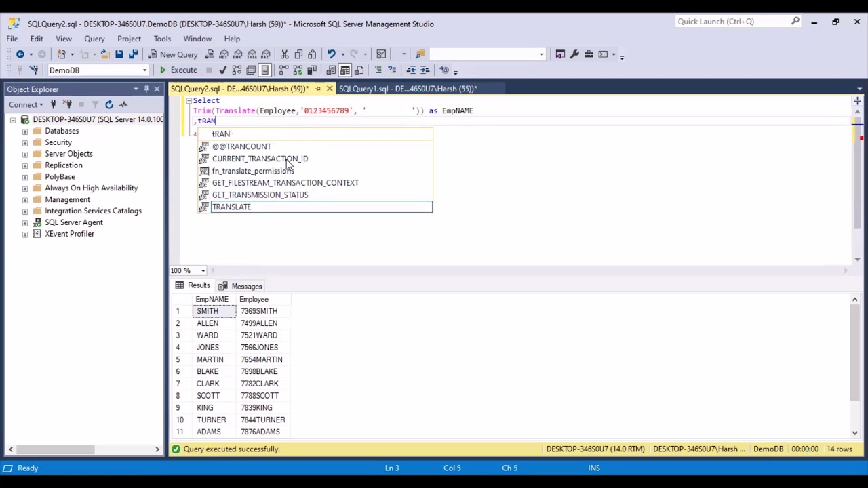The height and width of the screenshot is (488, 868).
Task: Click the Employee column header
Action: pos(264,300)
